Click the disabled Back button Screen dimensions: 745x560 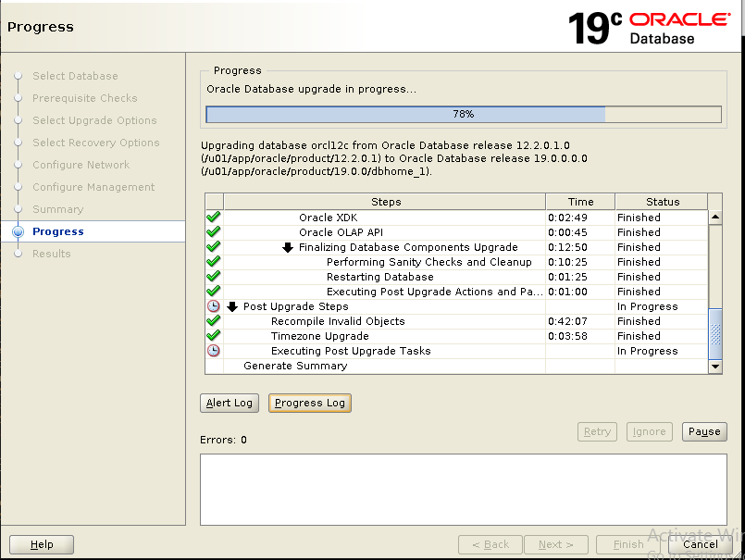(490, 545)
